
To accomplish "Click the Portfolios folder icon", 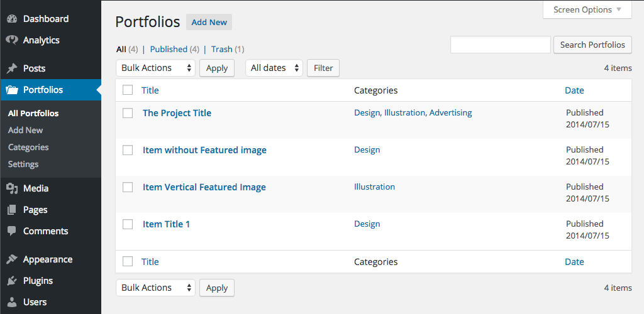I will pyautogui.click(x=13, y=90).
